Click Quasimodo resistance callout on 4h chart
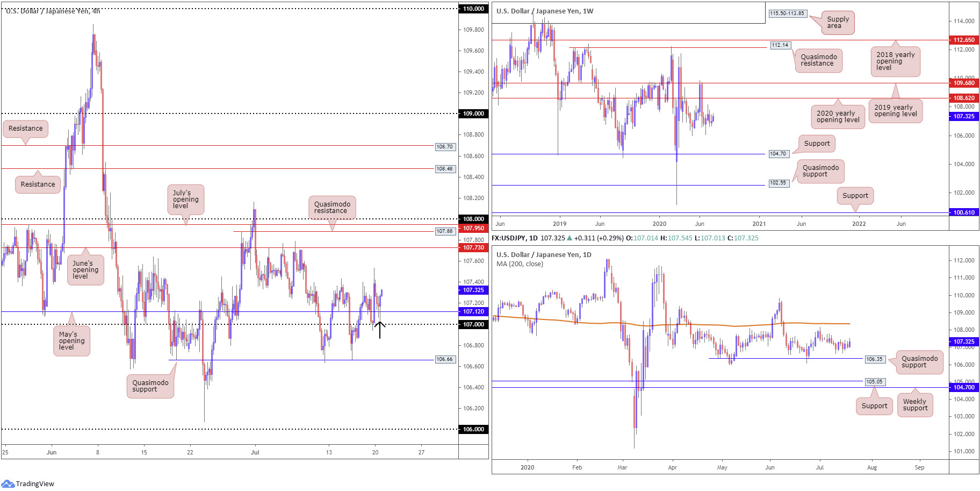 (332, 208)
